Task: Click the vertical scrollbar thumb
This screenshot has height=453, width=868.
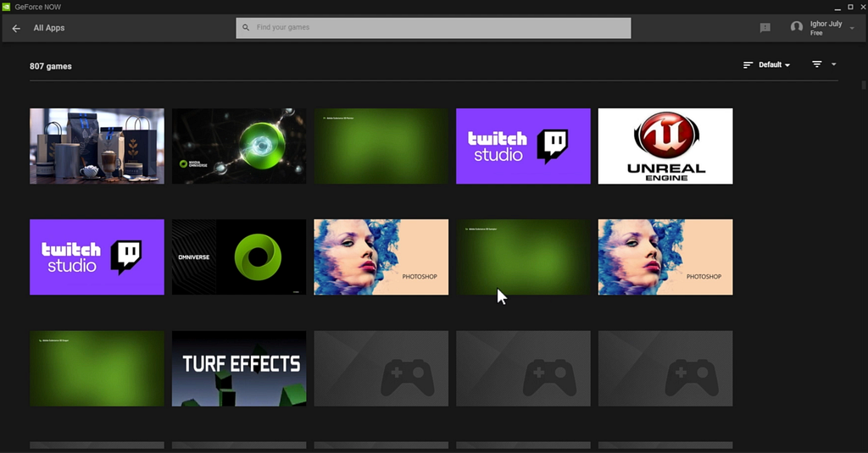Action: (864, 85)
